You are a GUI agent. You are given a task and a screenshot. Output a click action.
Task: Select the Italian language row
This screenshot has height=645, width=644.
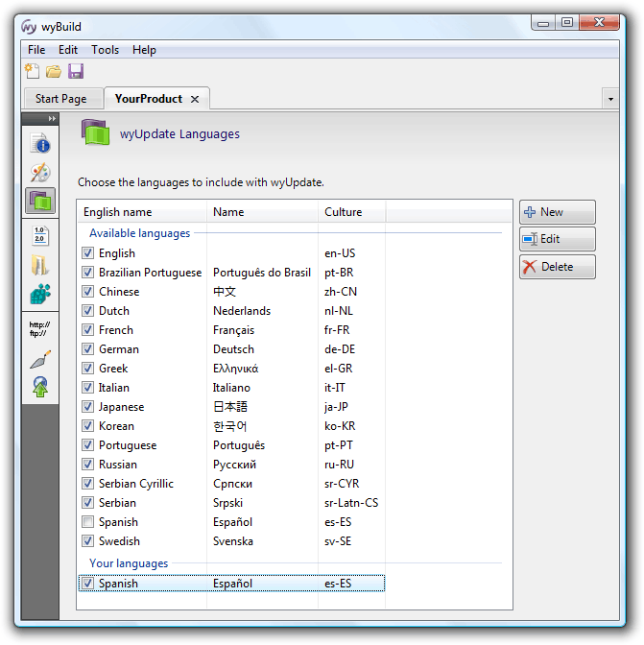pyautogui.click(x=231, y=388)
